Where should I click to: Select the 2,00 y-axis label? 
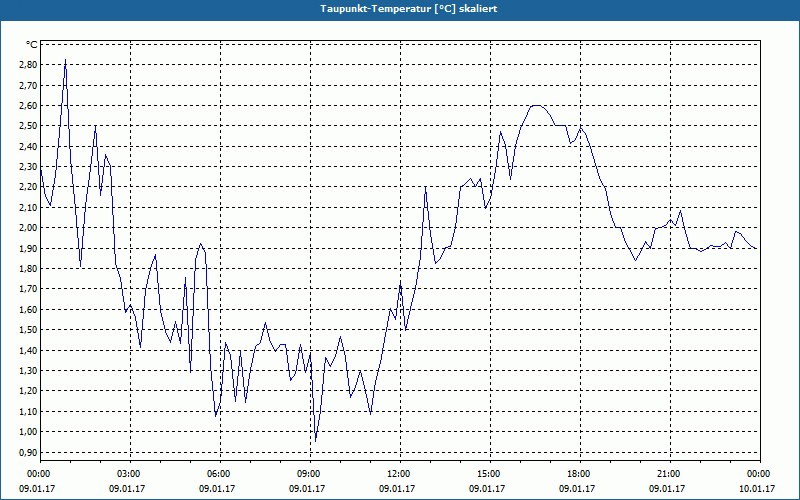pos(29,228)
